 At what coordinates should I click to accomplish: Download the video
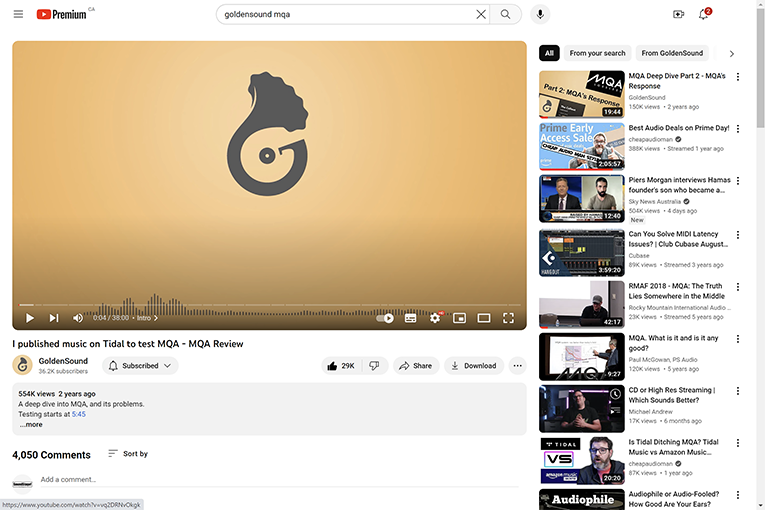point(473,366)
